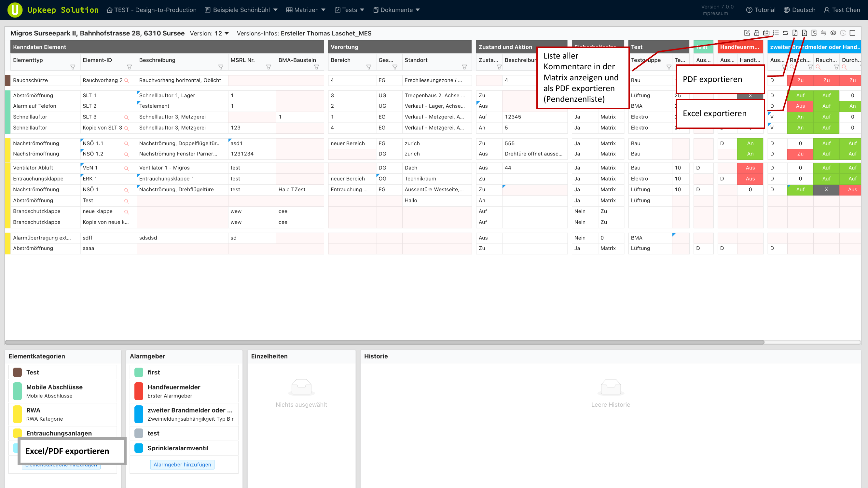Toggle the MSRL Nr. column filter

269,67
